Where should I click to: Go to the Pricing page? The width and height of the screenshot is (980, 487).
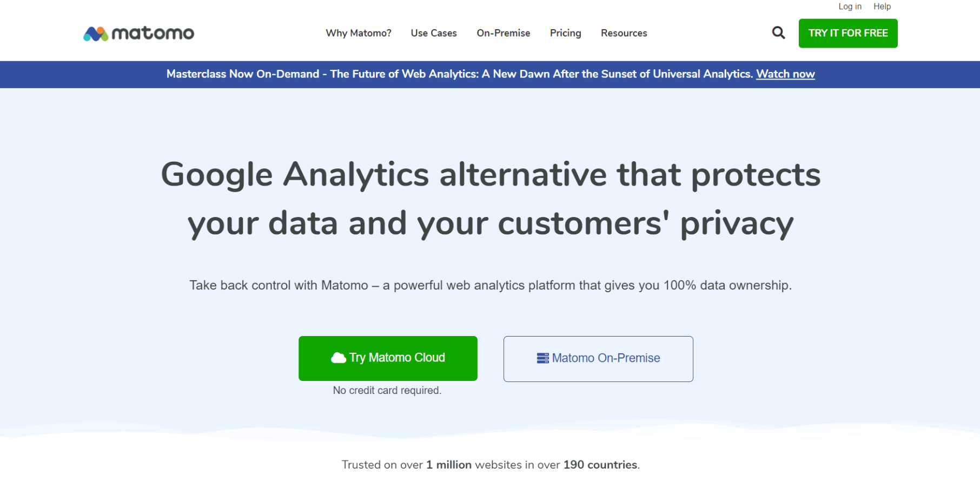tap(565, 33)
